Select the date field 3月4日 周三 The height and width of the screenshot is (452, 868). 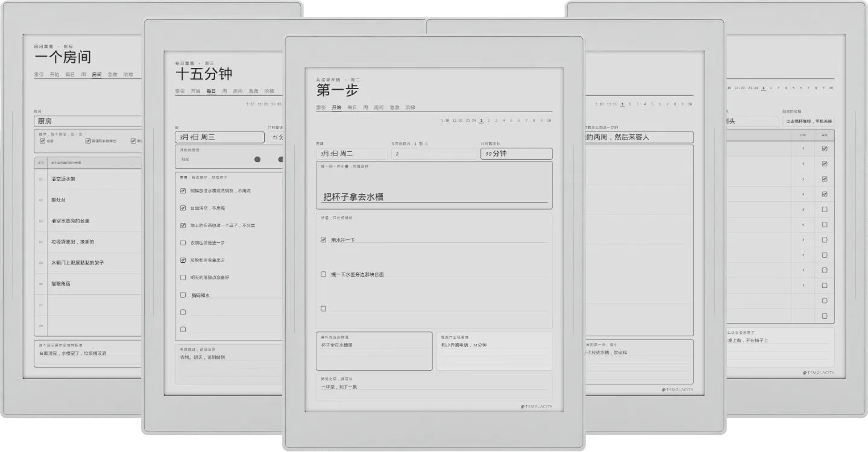pyautogui.click(x=219, y=137)
